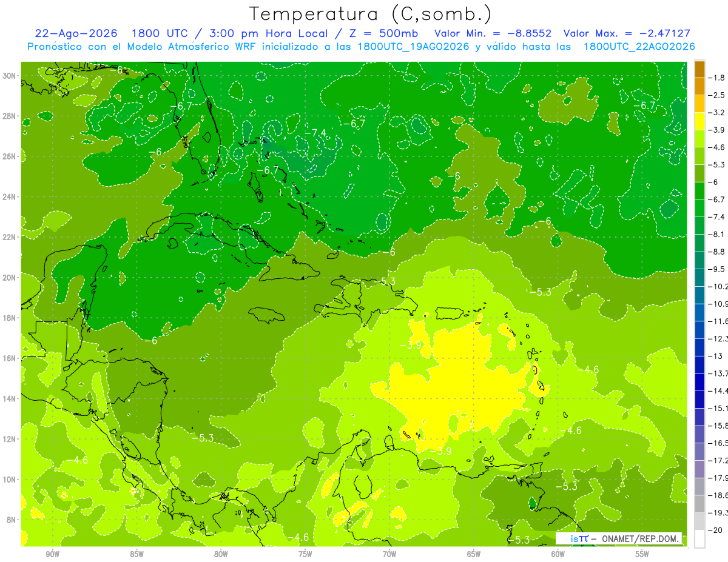
Task: Click the 'ONAMET/REP.DOM.' logo label
Action: coord(641,538)
